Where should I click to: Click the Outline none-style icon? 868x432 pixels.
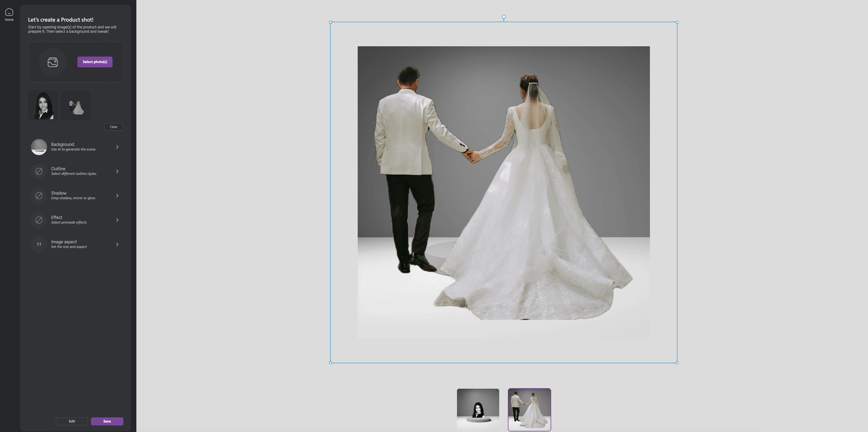point(39,171)
